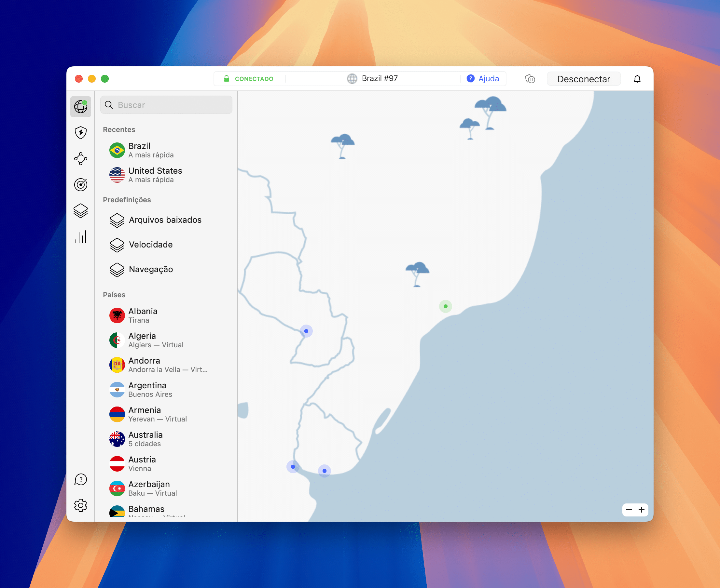Click the Andorra flag icon
Viewport: 720px width, 588px height.
tap(117, 365)
